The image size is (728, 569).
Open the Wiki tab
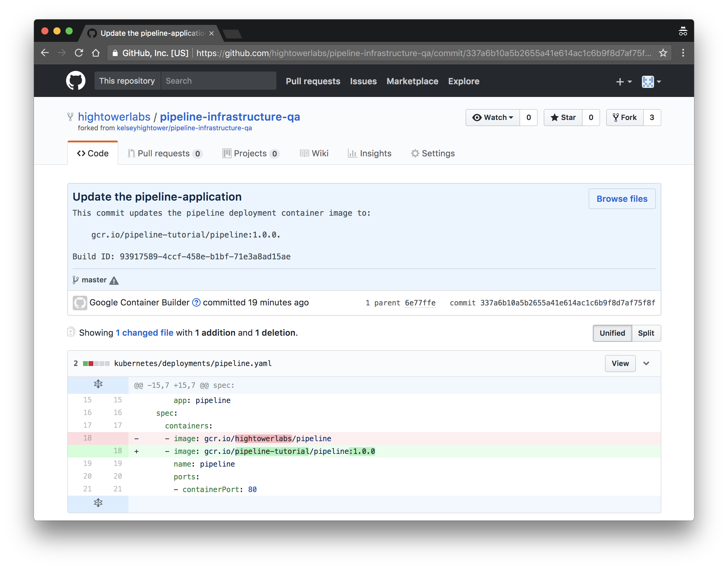(x=314, y=153)
